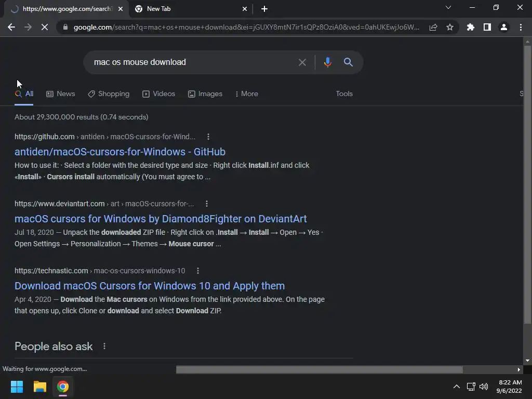Screen dimensions: 532x399
Task: Click the https://www.deviantart.com breadcrumb
Action: (x=59, y=204)
